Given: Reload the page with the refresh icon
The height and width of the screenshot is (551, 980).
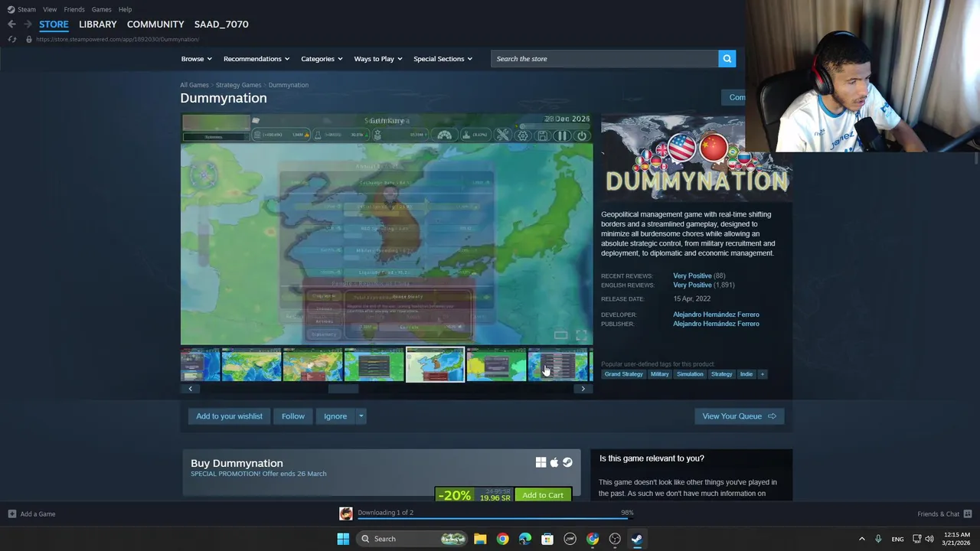Looking at the screenshot, I should pyautogui.click(x=11, y=39).
